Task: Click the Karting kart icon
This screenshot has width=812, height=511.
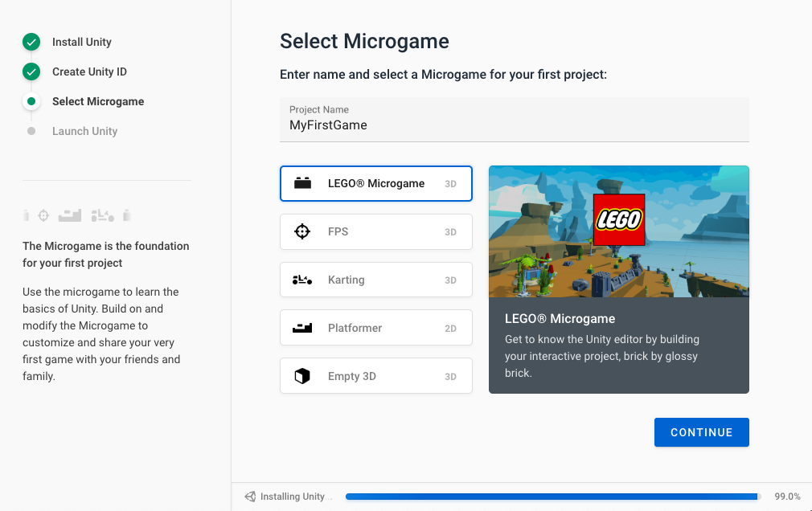Action: [302, 280]
